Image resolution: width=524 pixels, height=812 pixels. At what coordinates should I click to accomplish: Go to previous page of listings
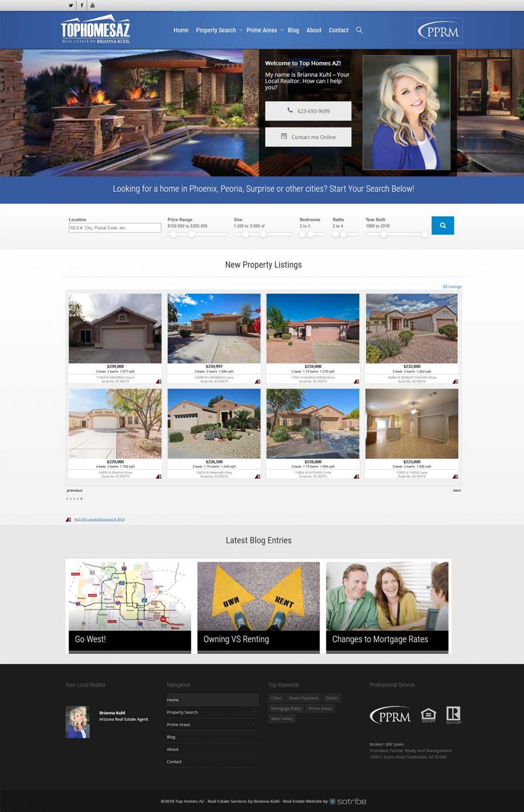[x=75, y=490]
